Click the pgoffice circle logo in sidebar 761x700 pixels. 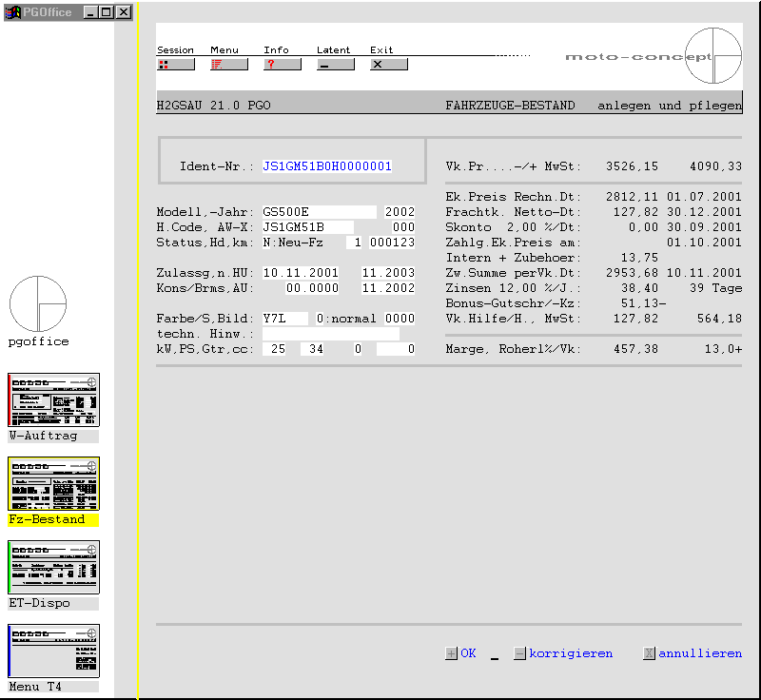(x=38, y=304)
